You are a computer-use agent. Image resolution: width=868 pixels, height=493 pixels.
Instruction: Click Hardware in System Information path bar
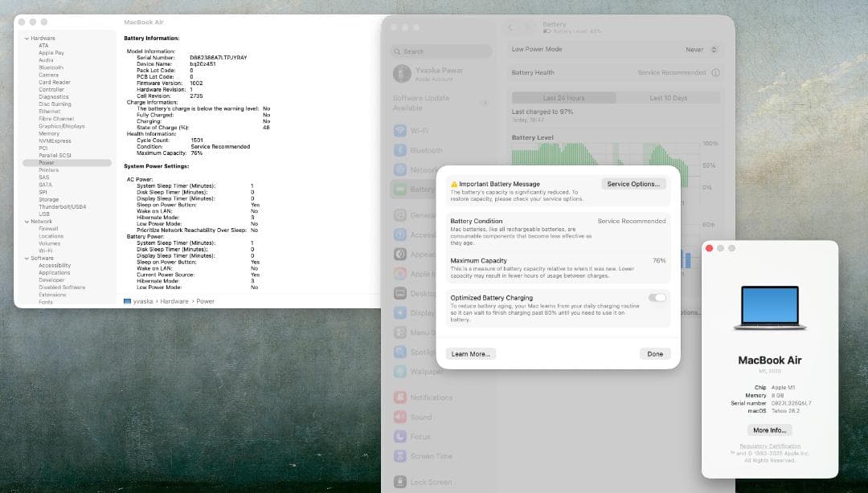coord(174,302)
